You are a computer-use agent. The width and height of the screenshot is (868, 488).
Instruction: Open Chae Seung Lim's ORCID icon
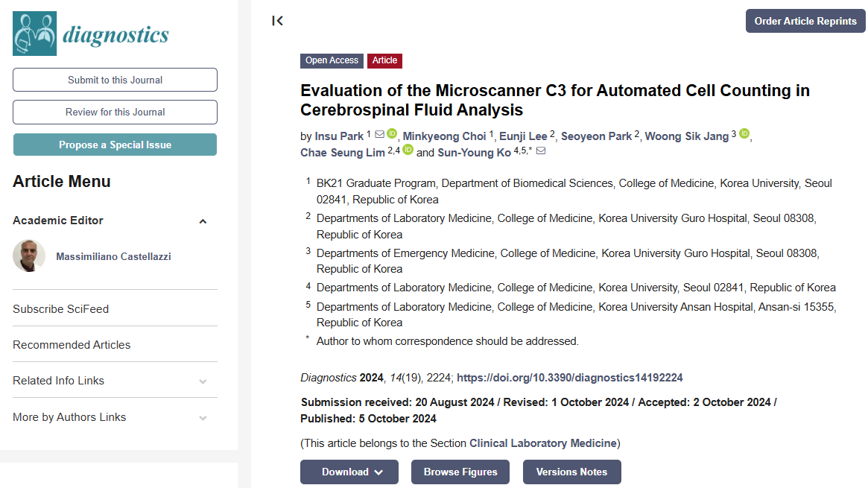point(408,150)
